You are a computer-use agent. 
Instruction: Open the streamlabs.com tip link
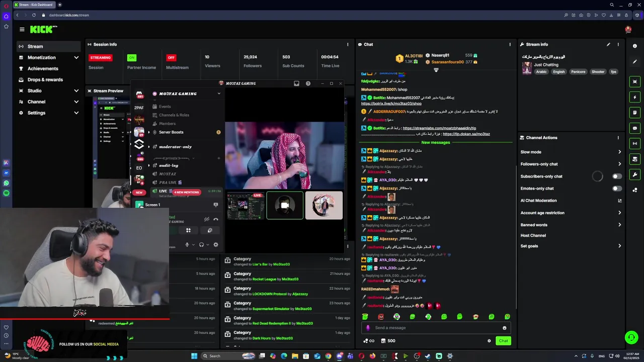click(439, 128)
